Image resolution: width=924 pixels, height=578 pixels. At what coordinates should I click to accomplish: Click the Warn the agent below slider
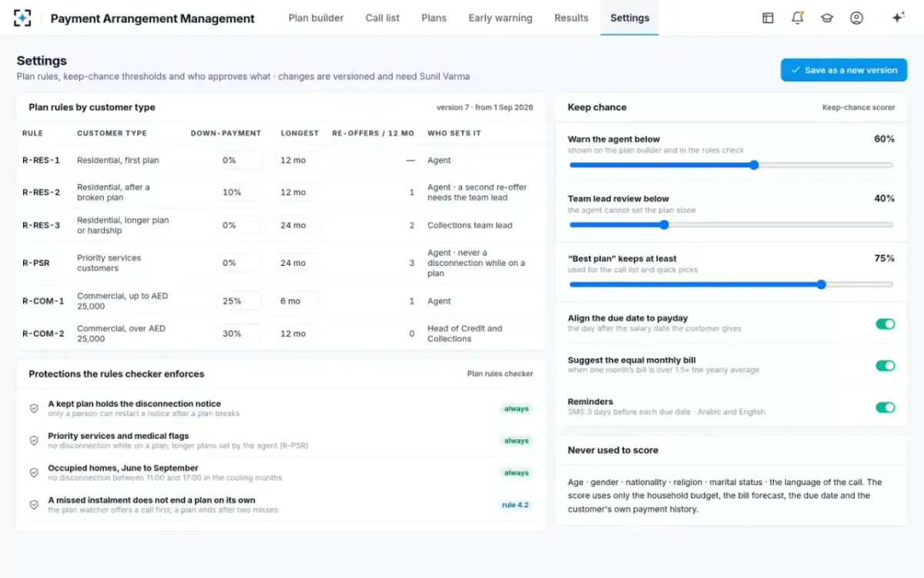point(731,165)
